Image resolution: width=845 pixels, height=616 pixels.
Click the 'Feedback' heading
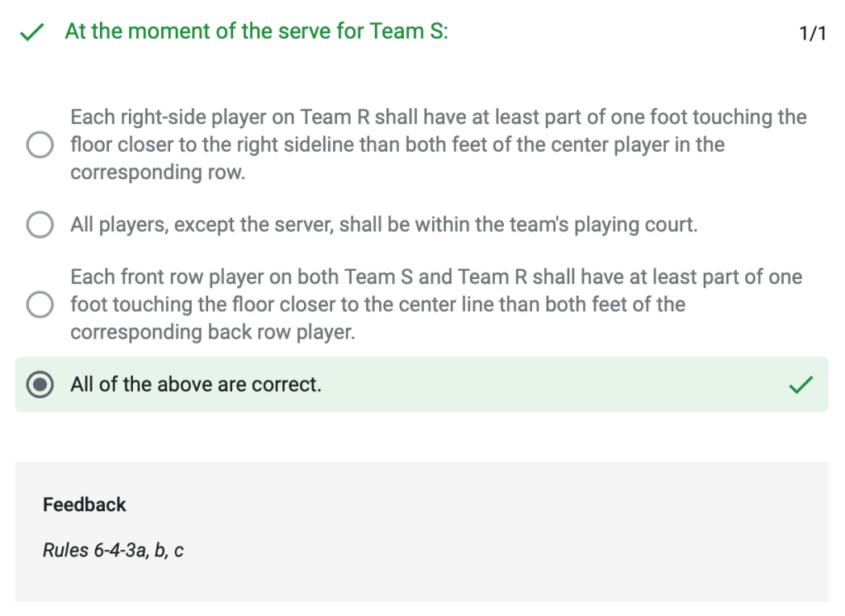(84, 505)
